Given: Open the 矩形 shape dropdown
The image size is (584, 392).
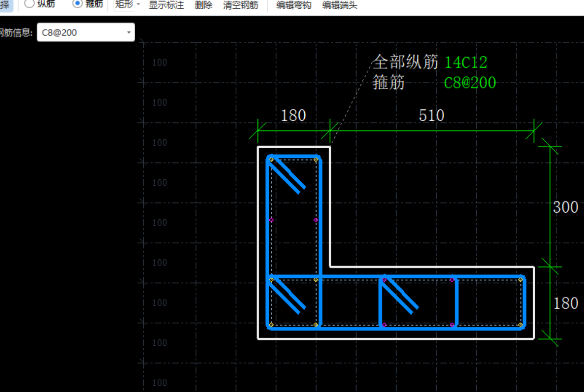Looking at the screenshot, I should [128, 5].
